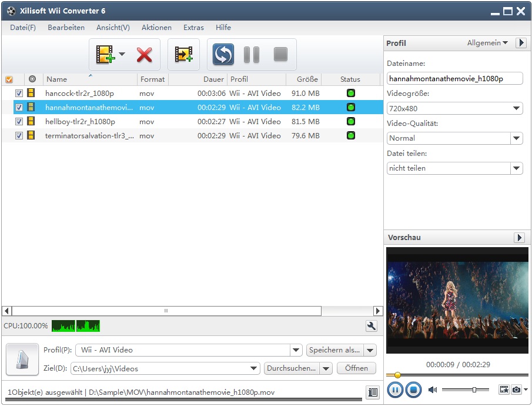Open the snapshot options arrow
The image size is (532, 406).
coord(526,390)
